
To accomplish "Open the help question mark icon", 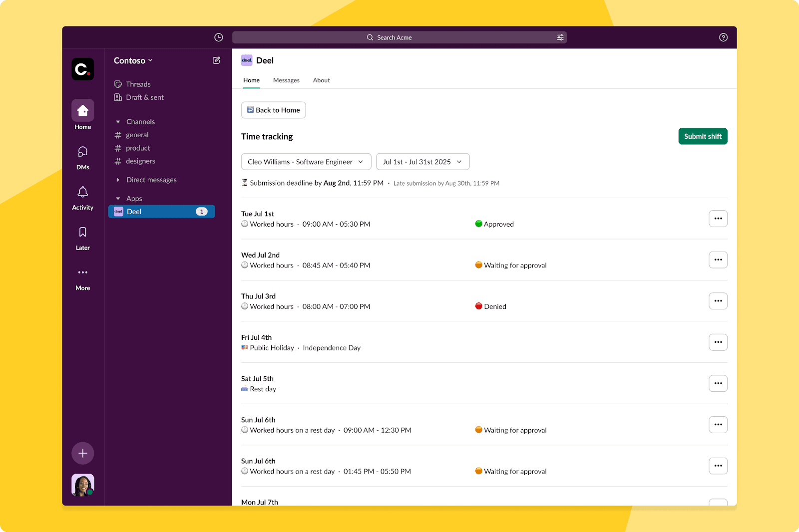I will (723, 37).
